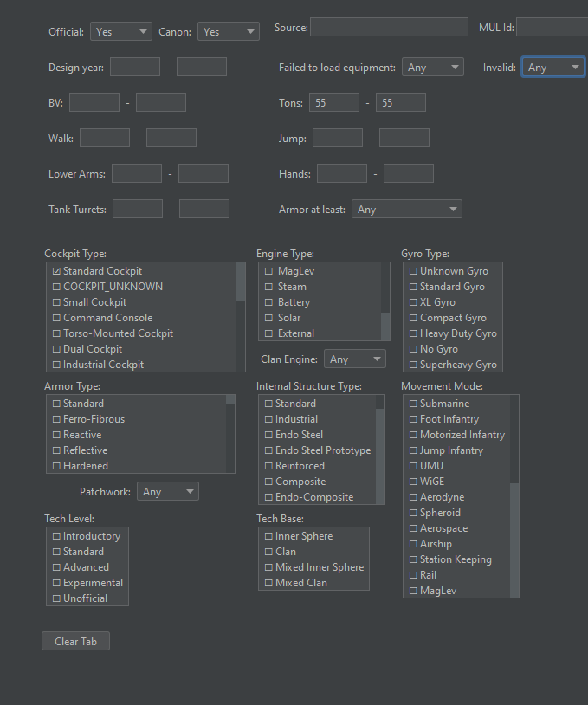Check the Station Keeping movement mode
588x705 pixels.
[413, 559]
